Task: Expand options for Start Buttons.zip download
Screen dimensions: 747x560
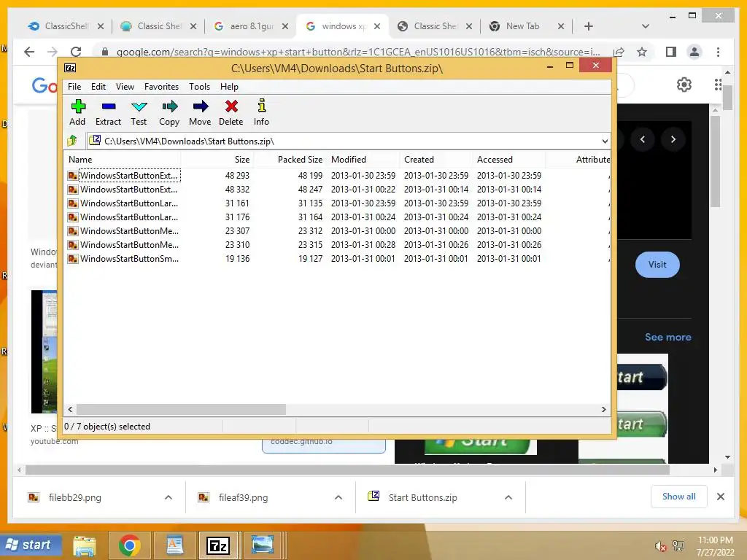Action: click(x=508, y=497)
